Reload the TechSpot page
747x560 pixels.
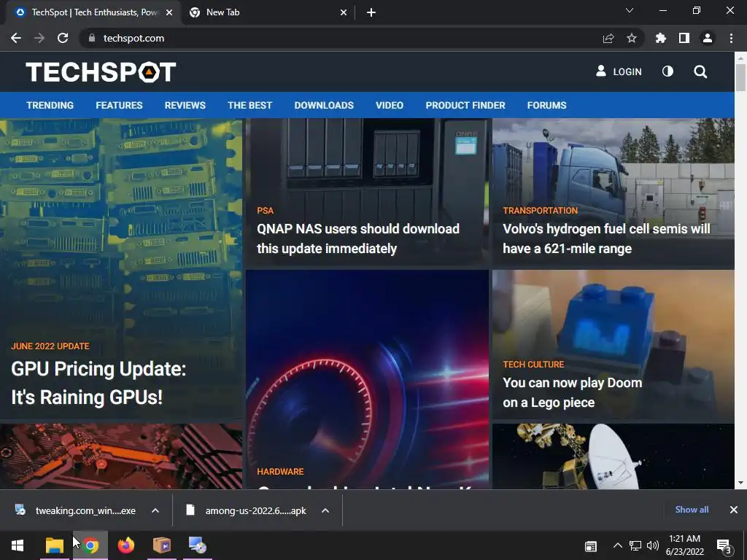tap(63, 38)
